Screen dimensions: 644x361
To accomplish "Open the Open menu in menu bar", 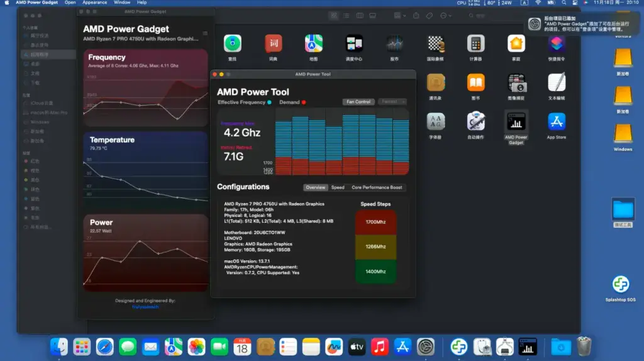I will 70,3.
